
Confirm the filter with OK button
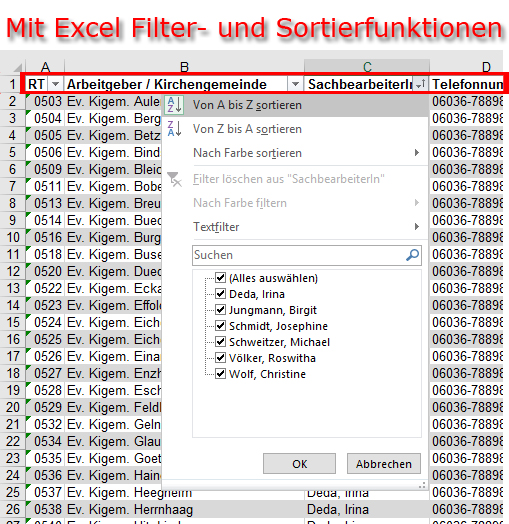tap(299, 464)
